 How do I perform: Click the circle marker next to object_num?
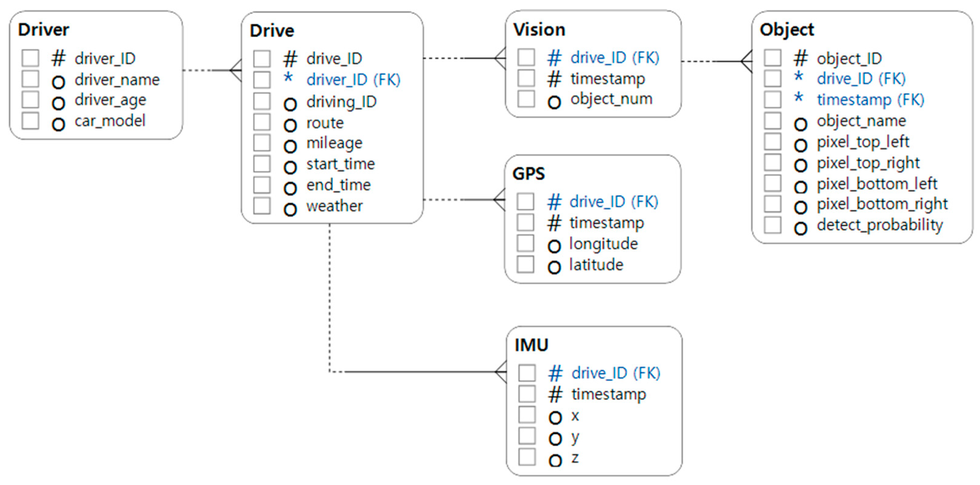coord(554,102)
